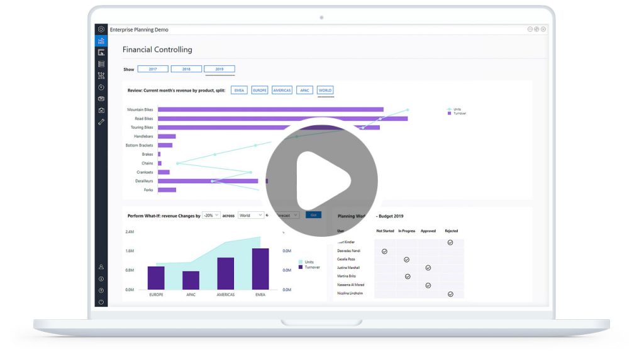This screenshot has height=362, width=644.
Task: Click the middle round icon in the title bar
Action: click(536, 29)
